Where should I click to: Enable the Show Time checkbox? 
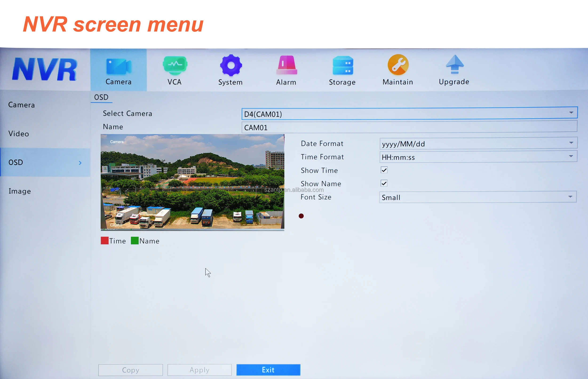coord(384,170)
